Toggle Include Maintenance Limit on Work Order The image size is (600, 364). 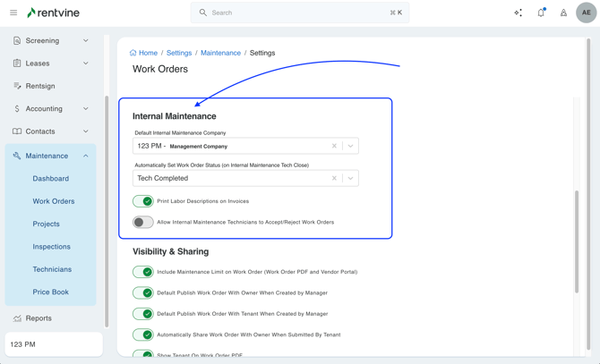coord(143,272)
